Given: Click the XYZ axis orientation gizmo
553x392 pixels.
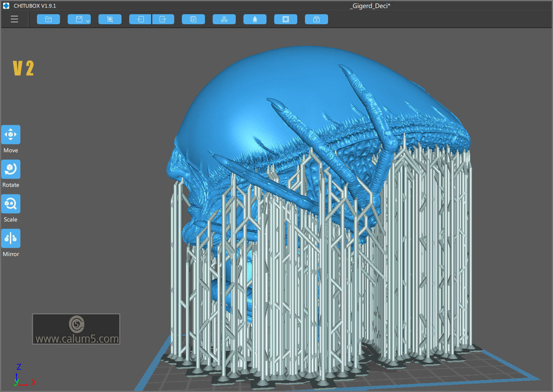Looking at the screenshot, I should point(25,375).
